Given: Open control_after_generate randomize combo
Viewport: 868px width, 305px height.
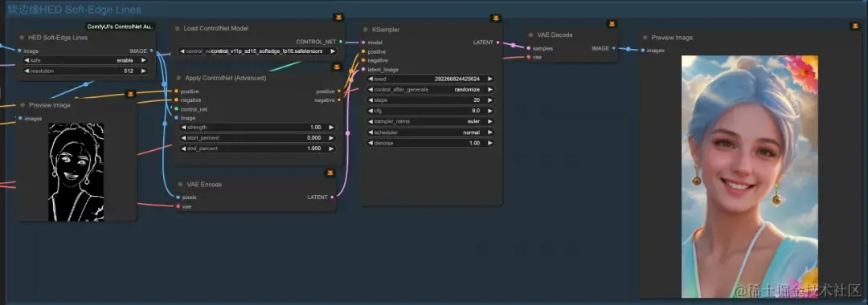Looking at the screenshot, I should tap(431, 90).
